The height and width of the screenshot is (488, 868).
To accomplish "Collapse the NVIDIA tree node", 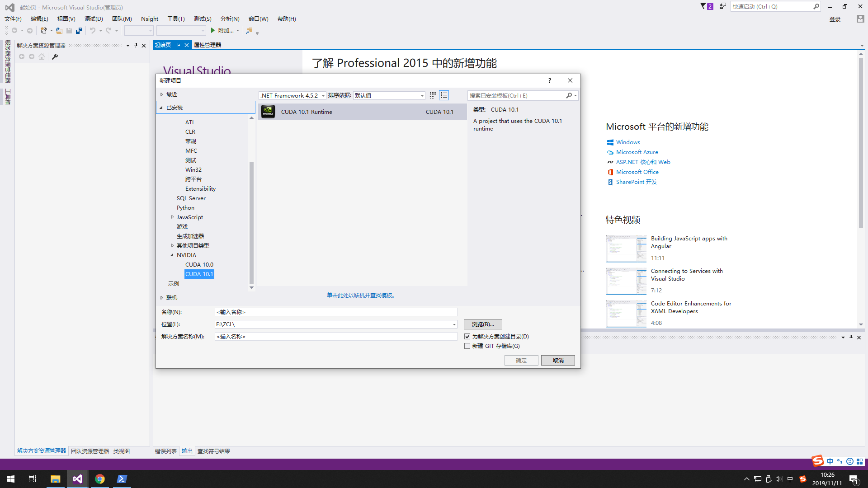I will 172,255.
